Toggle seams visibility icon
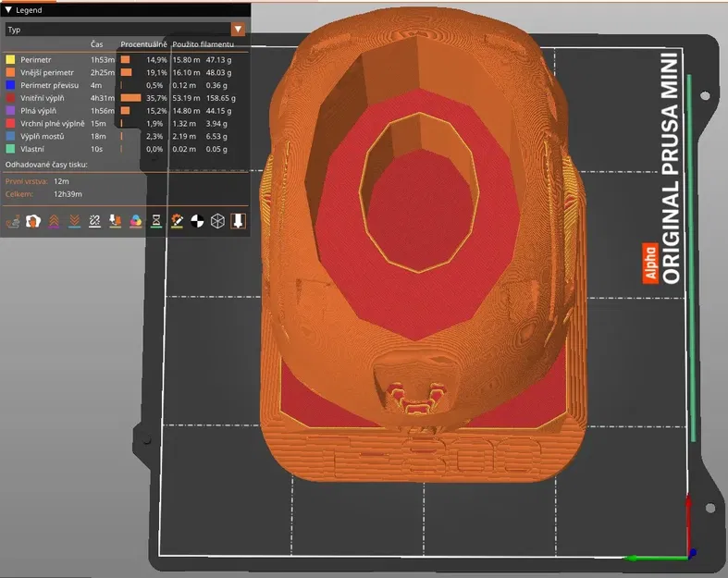This screenshot has width=728, height=578. (94, 221)
